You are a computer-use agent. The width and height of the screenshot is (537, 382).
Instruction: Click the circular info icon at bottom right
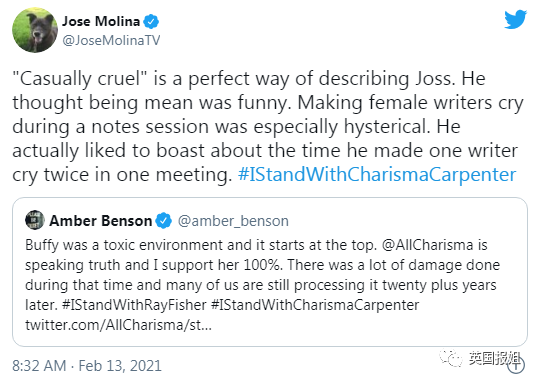tap(516, 365)
